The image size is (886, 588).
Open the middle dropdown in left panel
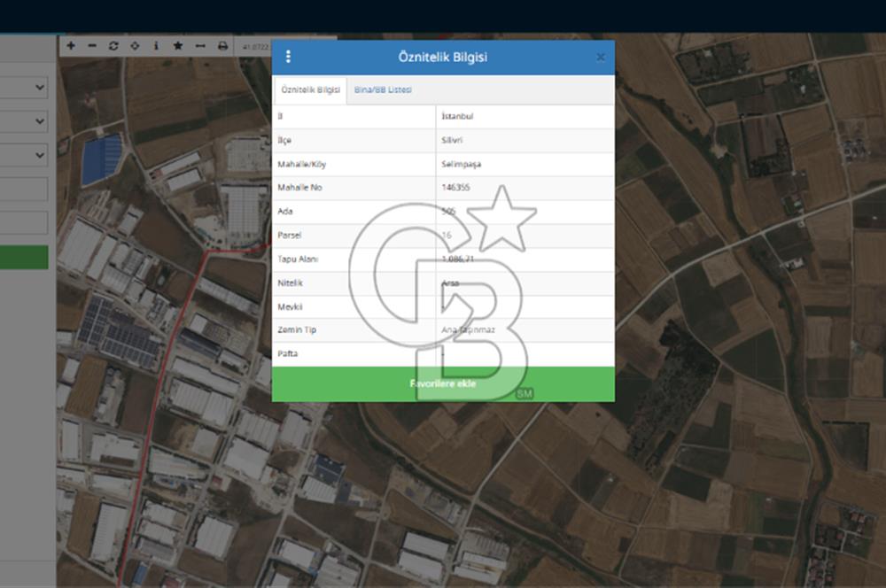coord(24,120)
